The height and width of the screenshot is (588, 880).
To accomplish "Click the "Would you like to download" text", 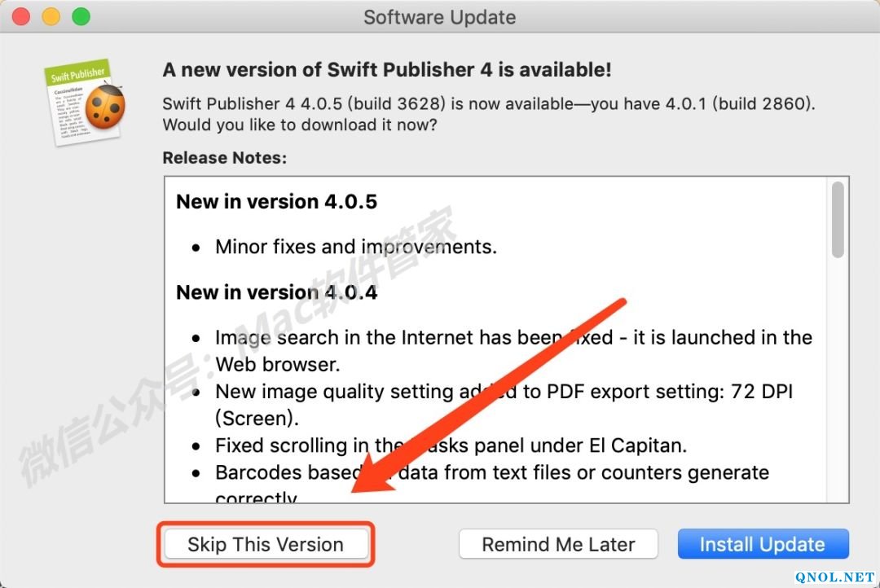I will click(299, 125).
